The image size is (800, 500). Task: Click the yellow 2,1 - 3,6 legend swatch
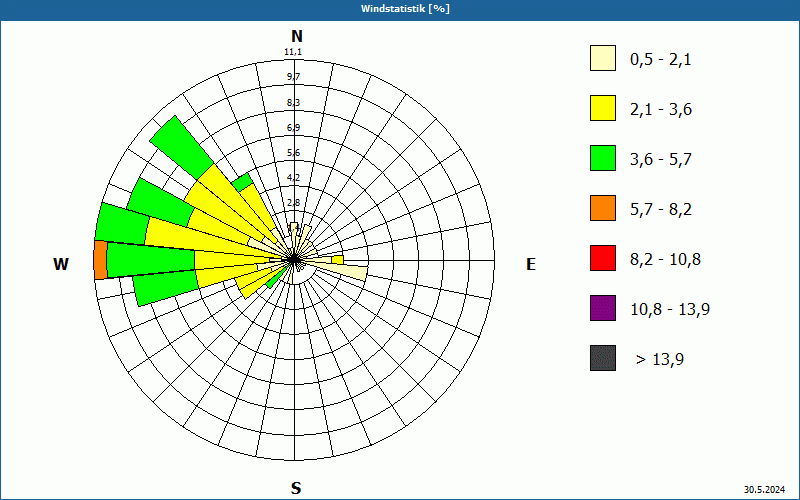tap(603, 108)
